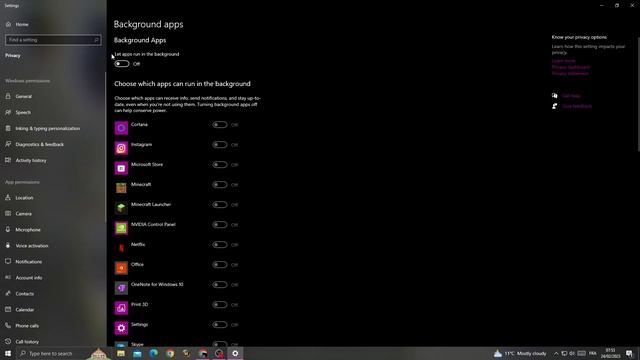Click the Print 3D app icon
The width and height of the screenshot is (640, 360).
coord(121,308)
